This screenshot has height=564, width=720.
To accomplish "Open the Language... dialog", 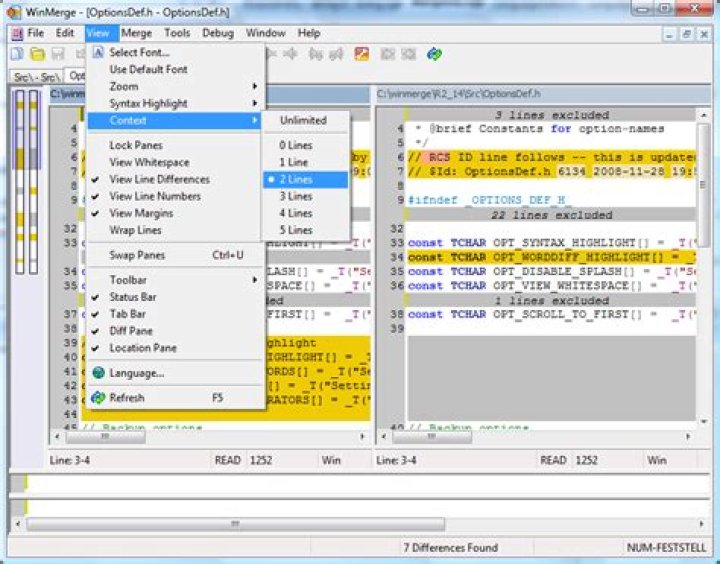I will pos(173,373).
